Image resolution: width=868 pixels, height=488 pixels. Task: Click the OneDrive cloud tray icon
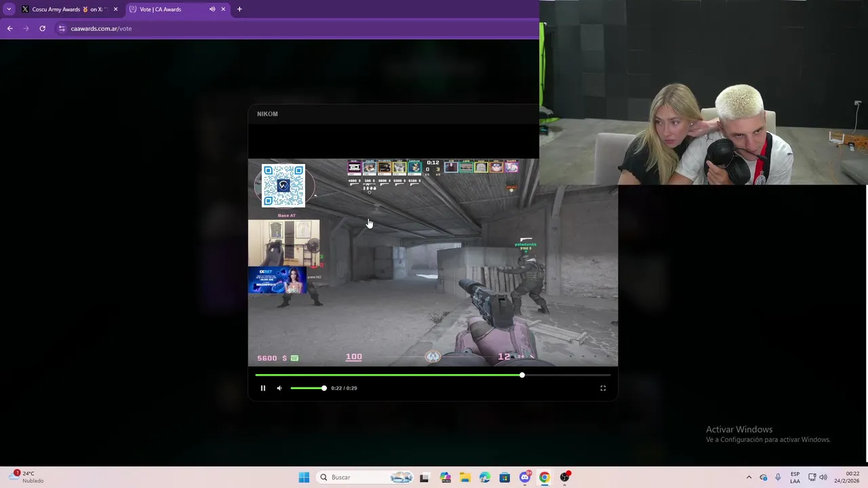click(x=764, y=477)
